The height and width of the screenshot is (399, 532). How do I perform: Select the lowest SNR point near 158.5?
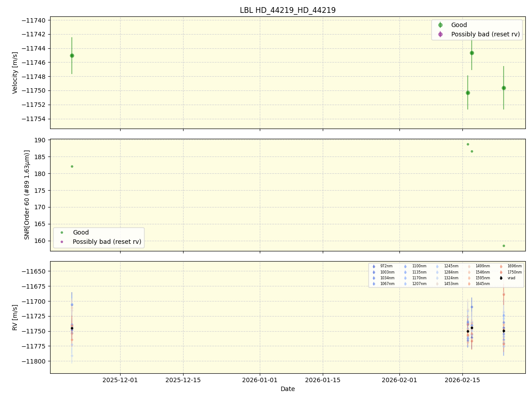(x=504, y=246)
